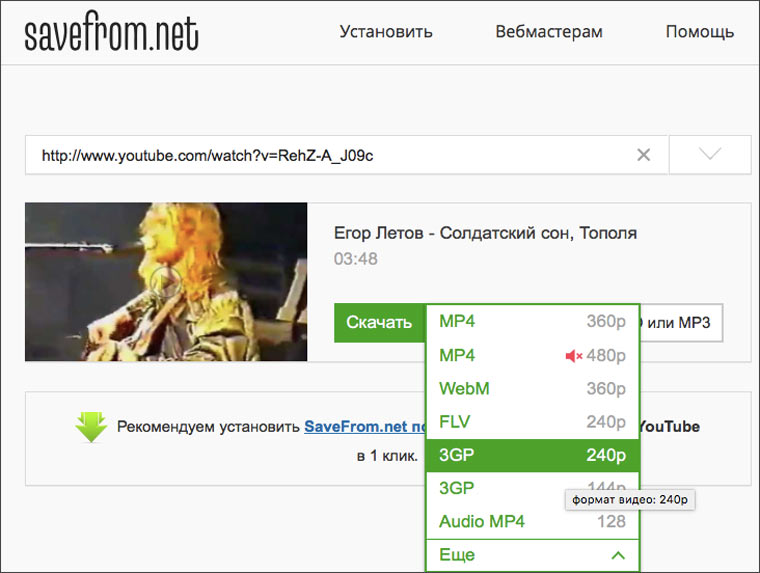Open the Вебмастерам menu item
Screen dimensions: 760x573
549,32
